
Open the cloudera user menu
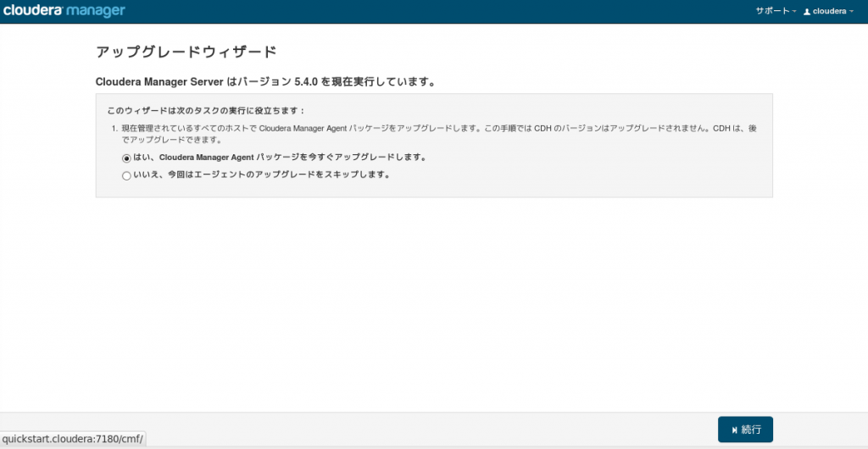coord(829,11)
